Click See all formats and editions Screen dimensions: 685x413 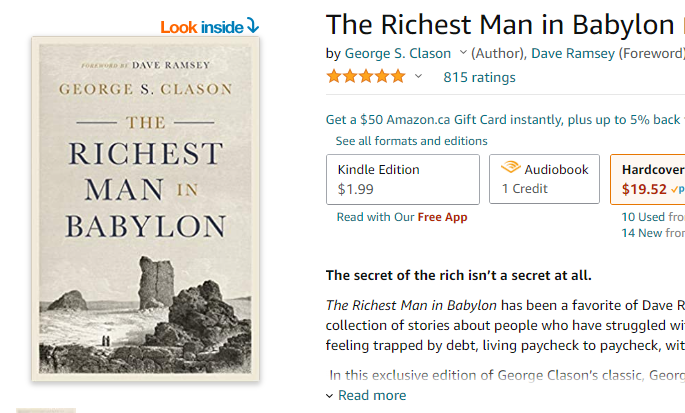[x=411, y=141]
